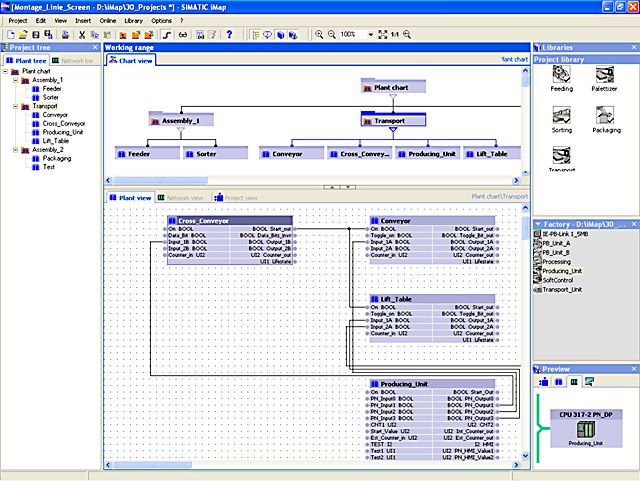This screenshot has height=481, width=640.
Task: Select IE-PB-Link 1_SMB in Factory list
Action: [x=562, y=234]
